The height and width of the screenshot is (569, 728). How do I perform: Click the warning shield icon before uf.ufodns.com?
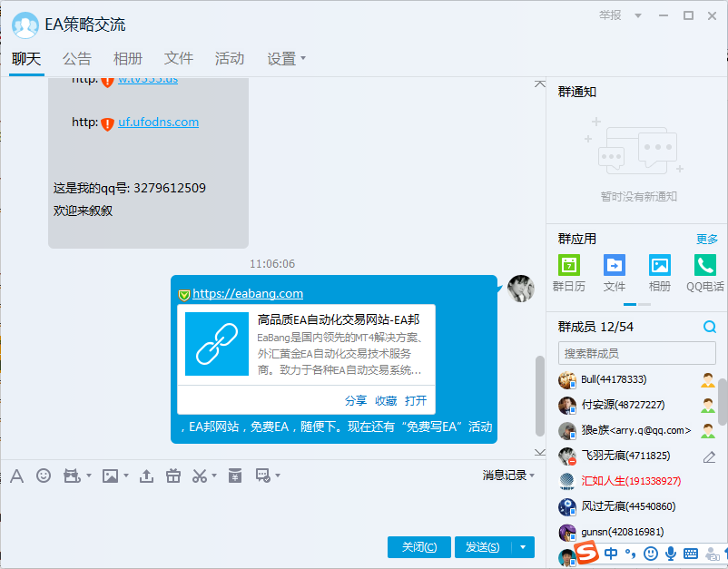107,123
